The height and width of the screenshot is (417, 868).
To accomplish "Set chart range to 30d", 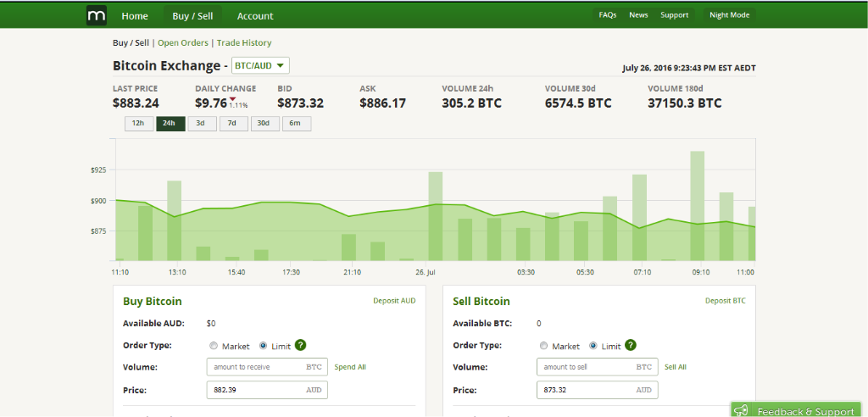I will 264,124.
